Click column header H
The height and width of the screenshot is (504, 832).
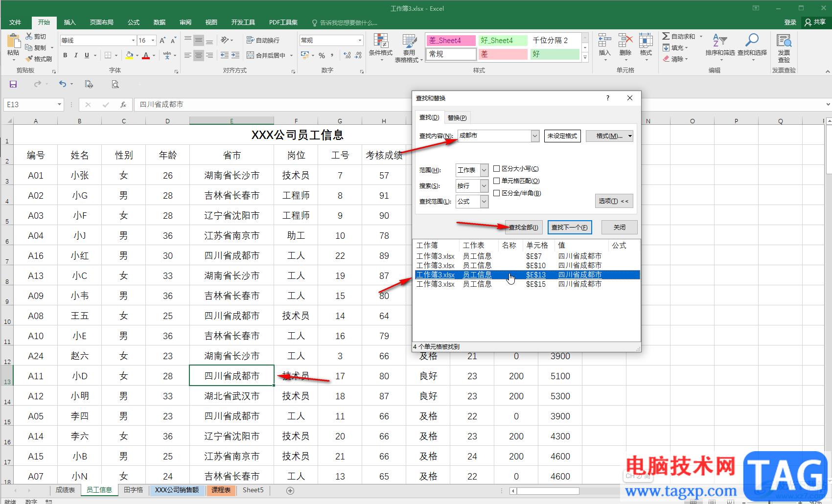click(384, 121)
